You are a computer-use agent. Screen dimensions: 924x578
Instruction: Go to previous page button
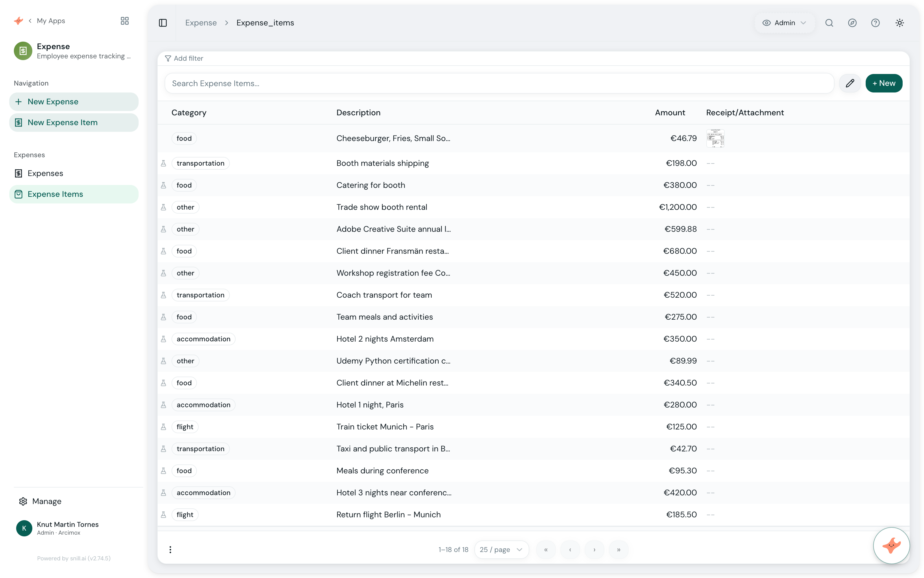570,549
